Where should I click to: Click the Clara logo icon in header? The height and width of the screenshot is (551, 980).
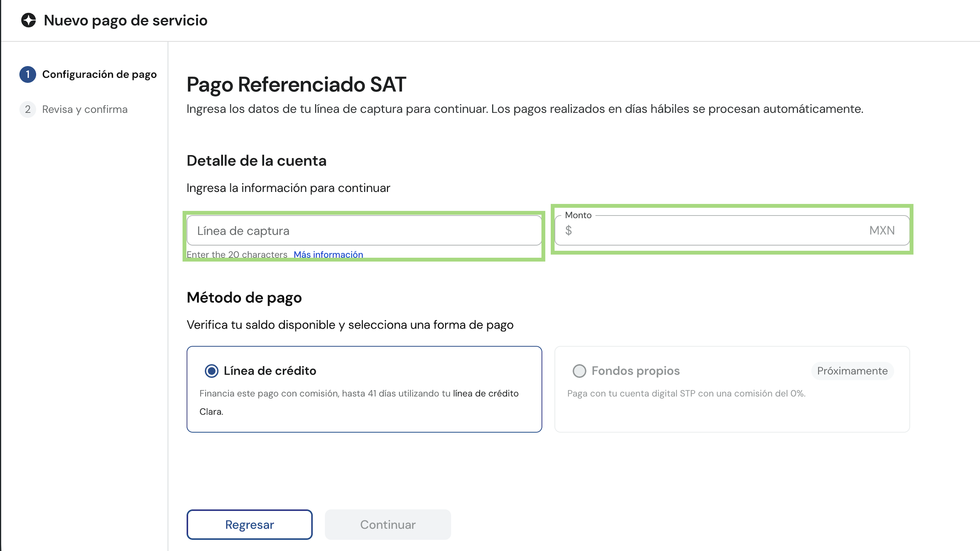click(28, 20)
